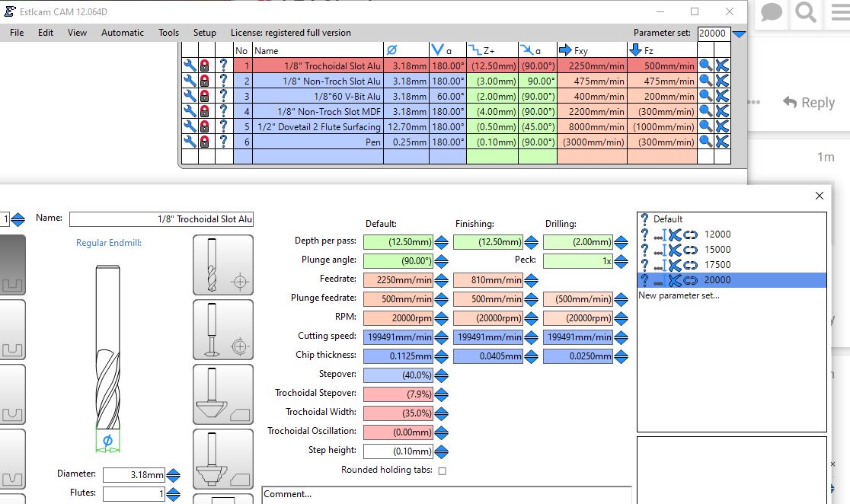Image resolution: width=850 pixels, height=504 pixels.
Task: Click the Comment text field
Action: pos(446,495)
